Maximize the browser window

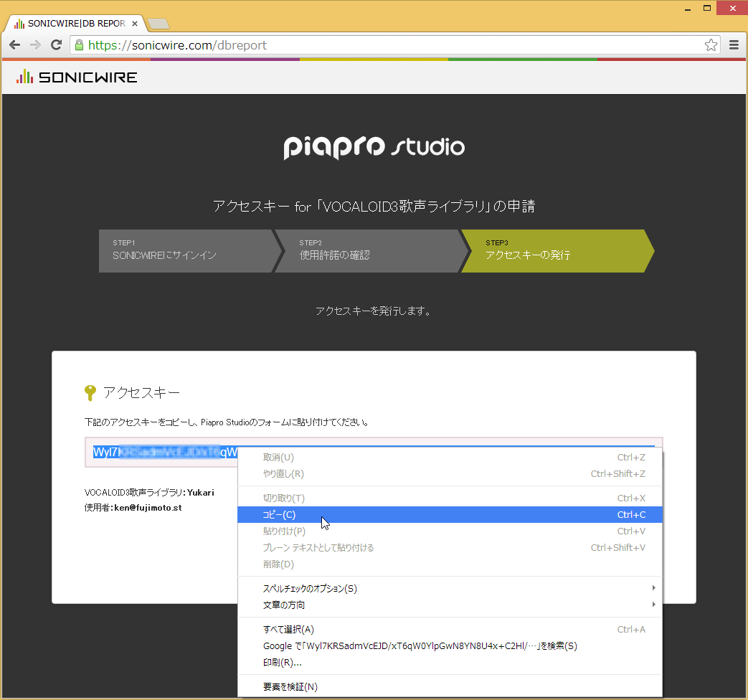[707, 8]
